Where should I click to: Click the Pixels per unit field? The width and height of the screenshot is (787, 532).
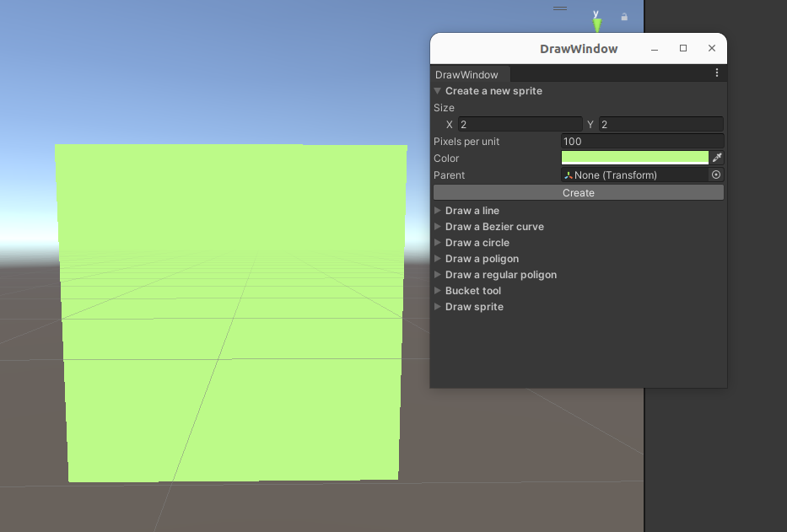642,141
